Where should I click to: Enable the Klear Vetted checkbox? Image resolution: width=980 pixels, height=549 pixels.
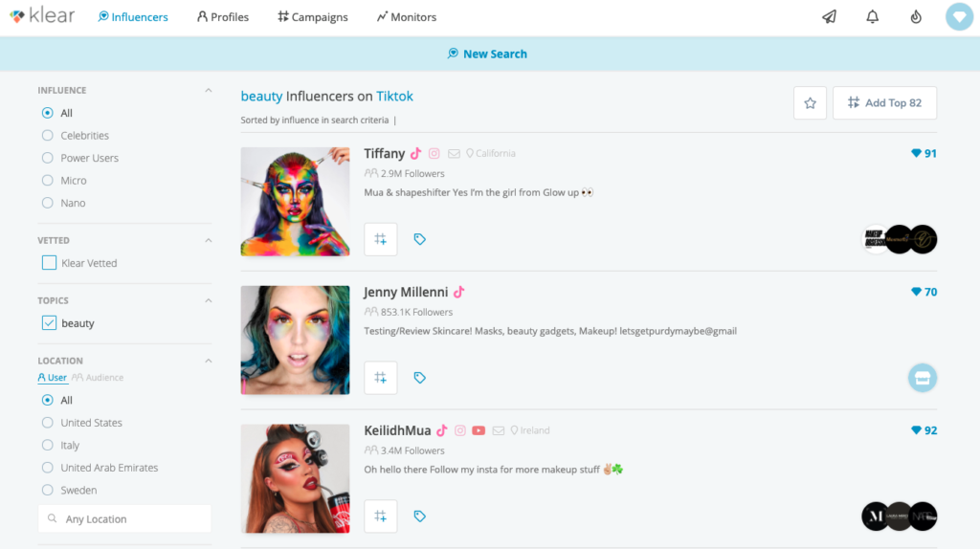click(49, 263)
